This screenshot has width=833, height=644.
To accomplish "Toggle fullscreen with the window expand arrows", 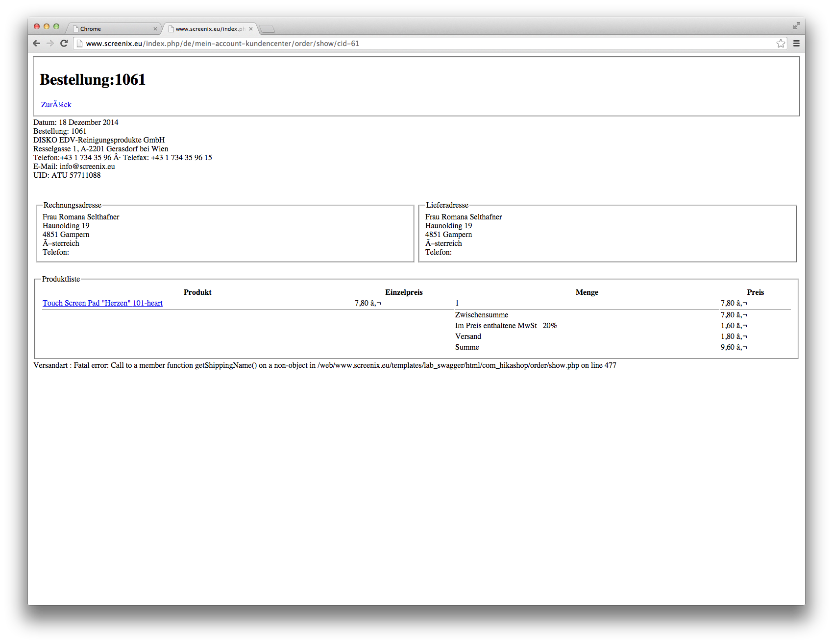I will tap(797, 25).
